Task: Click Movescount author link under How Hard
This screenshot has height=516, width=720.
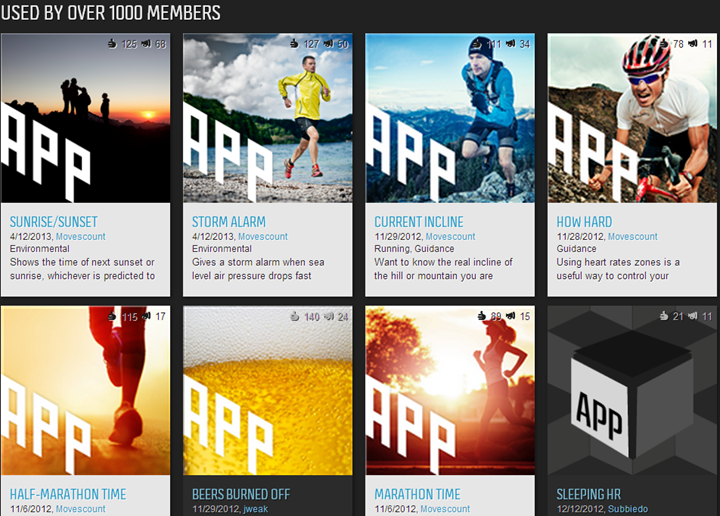Action: pyautogui.click(x=633, y=236)
